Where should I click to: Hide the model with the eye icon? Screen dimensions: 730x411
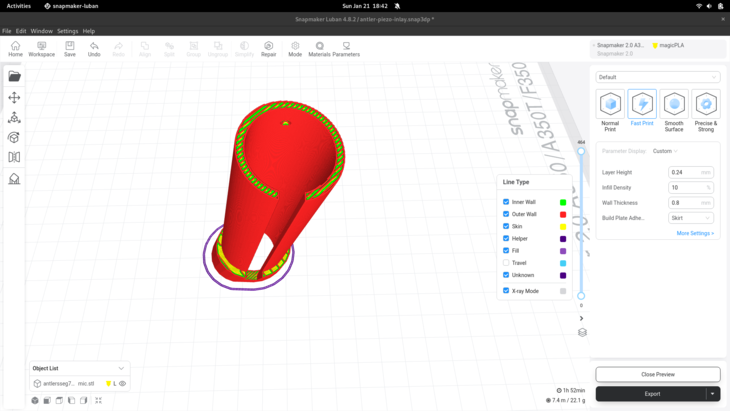[123, 383]
